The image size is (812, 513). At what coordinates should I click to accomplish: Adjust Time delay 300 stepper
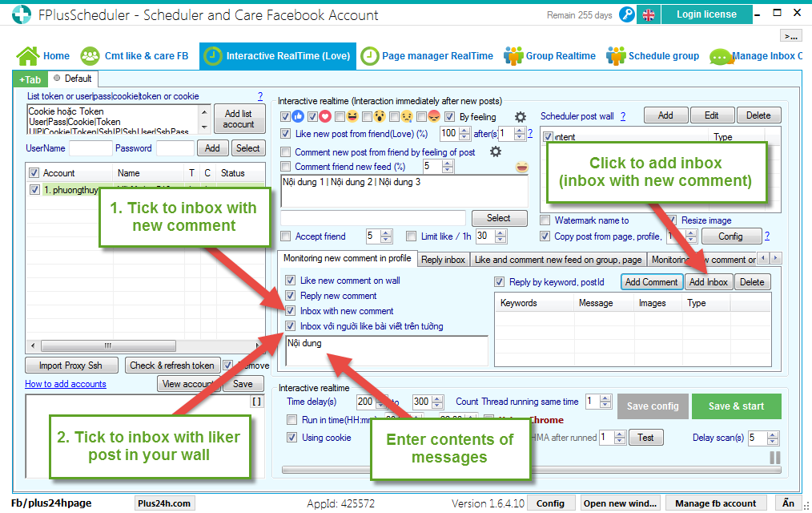[x=437, y=402]
